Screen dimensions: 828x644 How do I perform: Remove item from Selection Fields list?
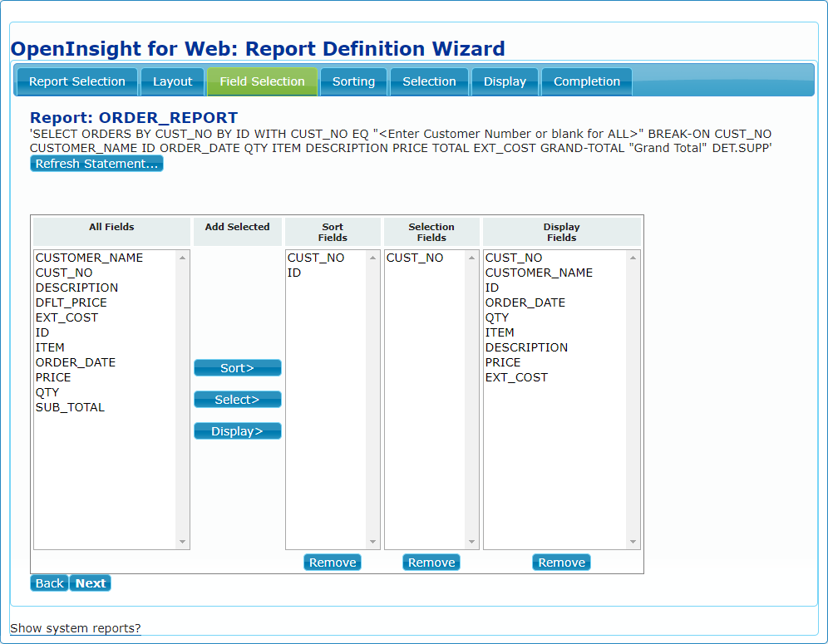point(431,563)
